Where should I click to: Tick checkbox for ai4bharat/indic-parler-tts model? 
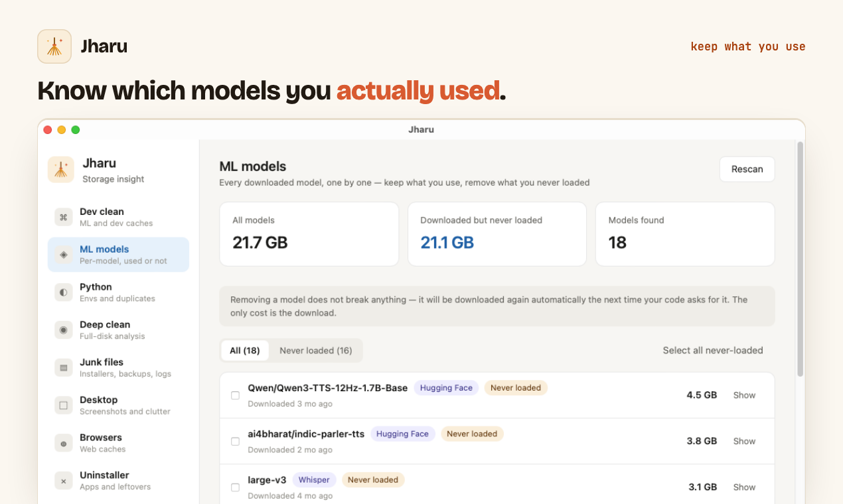235,441
